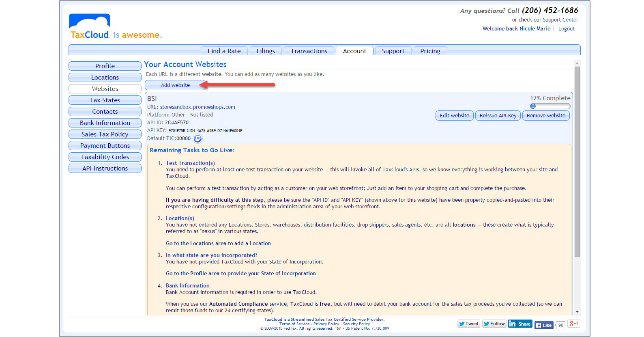Screen dimensions: 644x337
Task: Click the Twitter Follow button
Action: [x=494, y=324]
